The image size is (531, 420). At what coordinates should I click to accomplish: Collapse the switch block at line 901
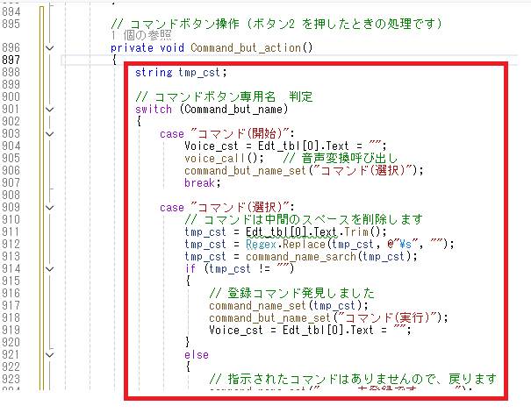pos(49,109)
